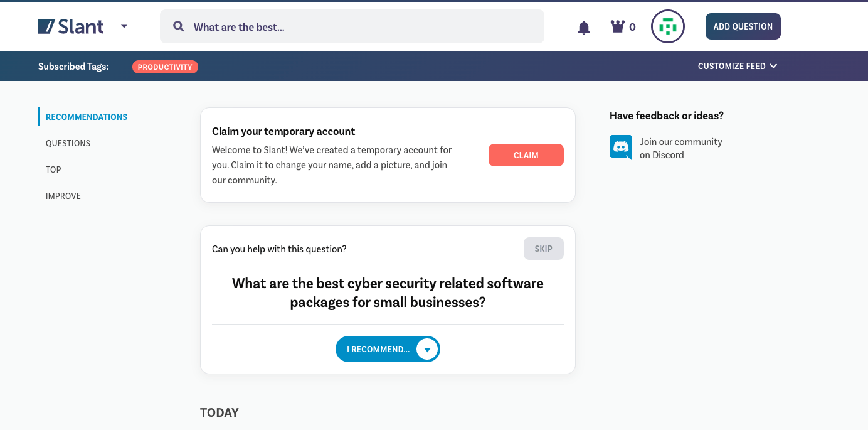Skip the suggested question
The height and width of the screenshot is (430, 868).
543,249
